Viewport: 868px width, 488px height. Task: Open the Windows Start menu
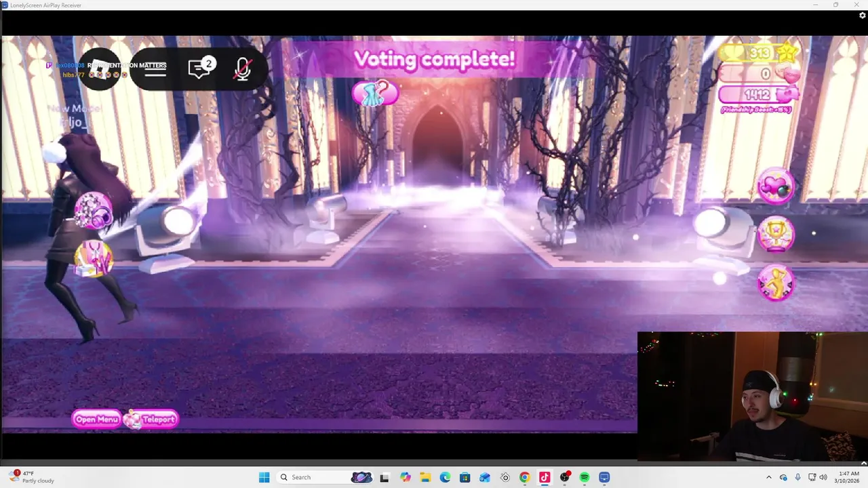(x=264, y=477)
